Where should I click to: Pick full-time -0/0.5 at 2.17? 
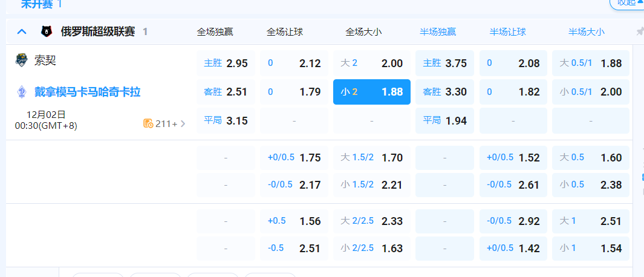coord(294,185)
